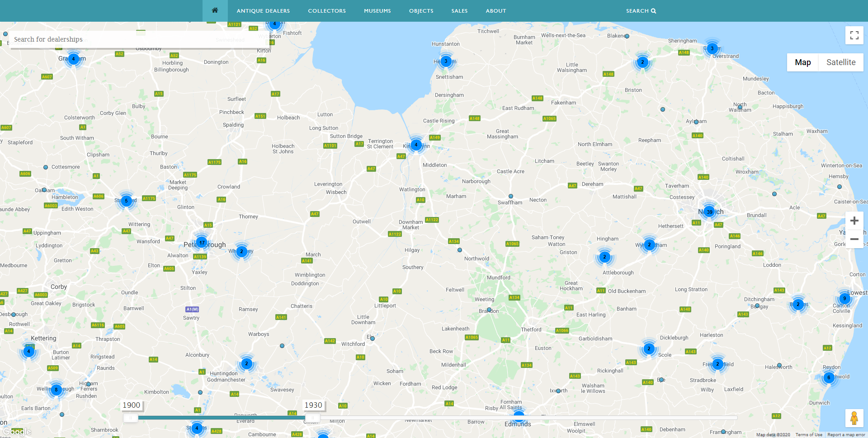Click the King's Lynn cluster marker
Viewport: 868px width, 438px height.
point(416,145)
